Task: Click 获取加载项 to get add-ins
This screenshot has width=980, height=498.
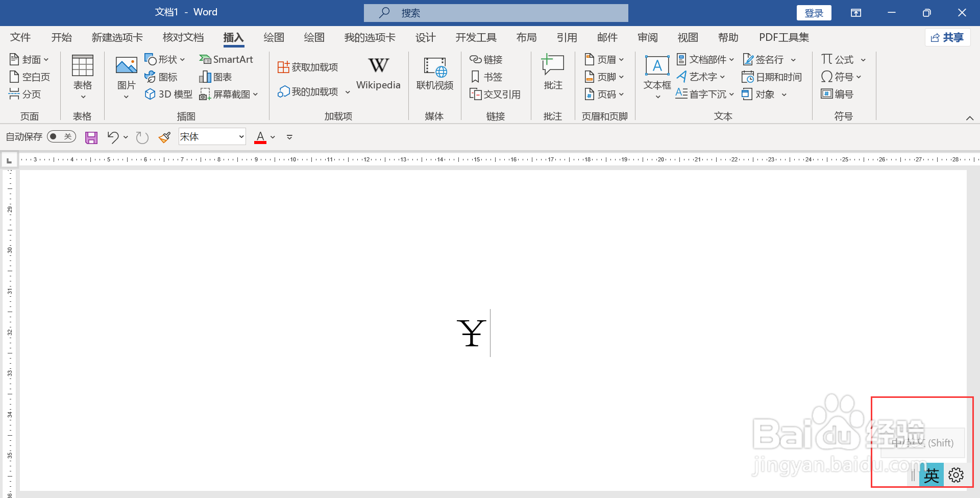Action: click(x=308, y=67)
